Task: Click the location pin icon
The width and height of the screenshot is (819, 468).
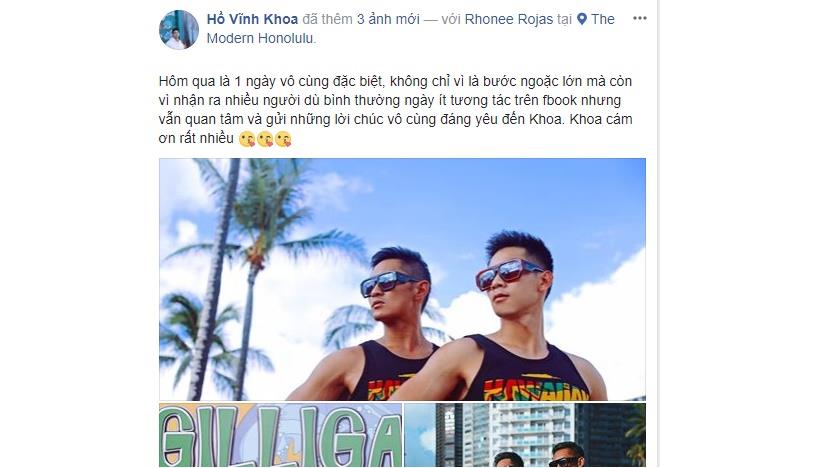Action: [582, 20]
